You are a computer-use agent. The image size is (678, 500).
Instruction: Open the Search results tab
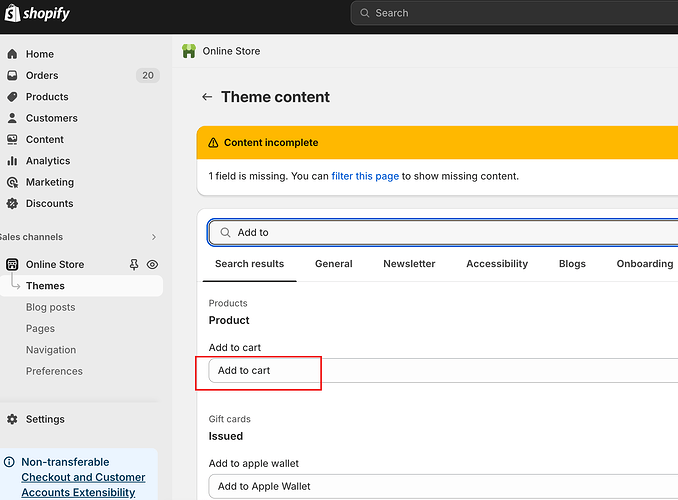point(249,264)
